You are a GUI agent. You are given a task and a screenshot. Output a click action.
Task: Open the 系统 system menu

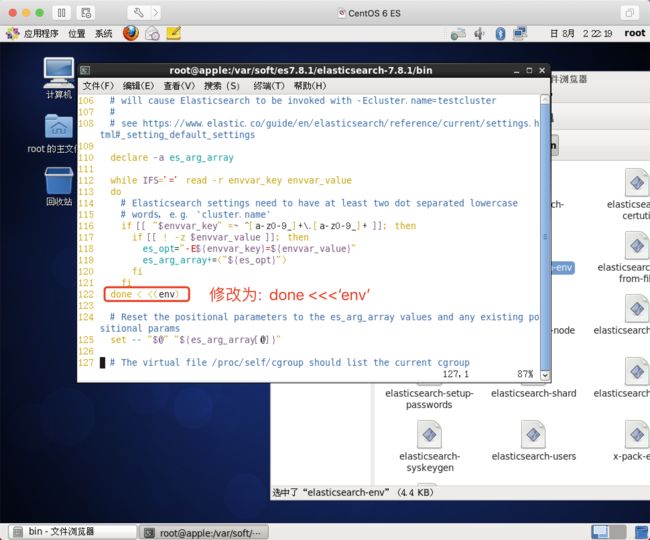(104, 34)
